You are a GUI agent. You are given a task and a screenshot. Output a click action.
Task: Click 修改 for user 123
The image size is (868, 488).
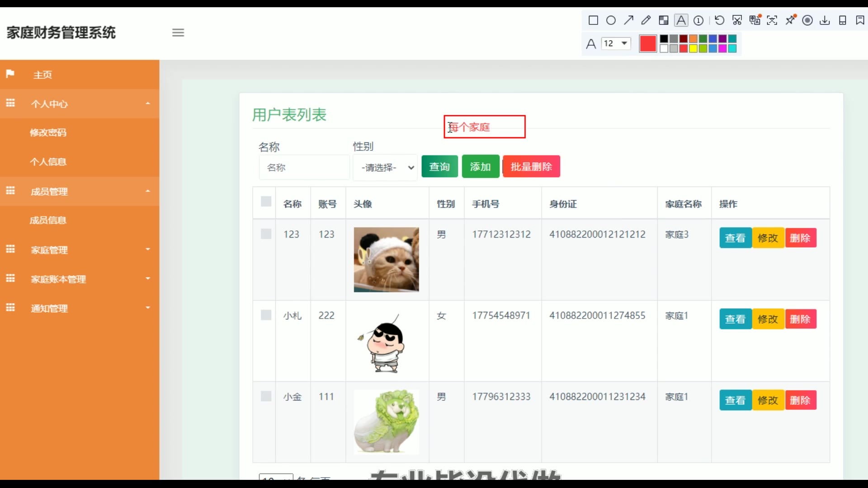[x=768, y=238]
